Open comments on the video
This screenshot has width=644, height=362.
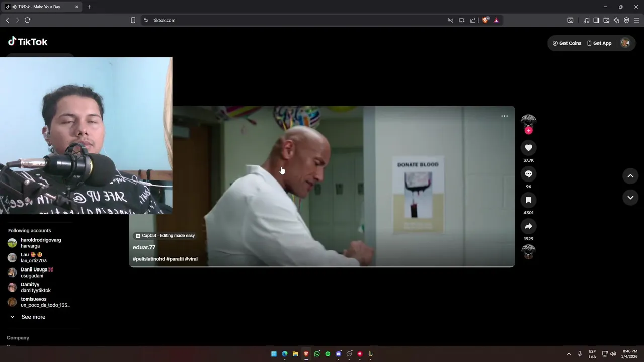528,174
